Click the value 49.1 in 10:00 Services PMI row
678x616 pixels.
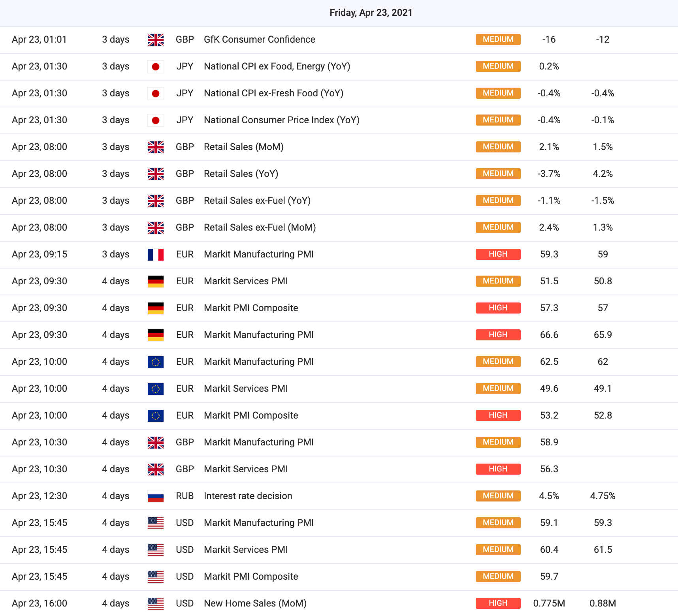(603, 389)
